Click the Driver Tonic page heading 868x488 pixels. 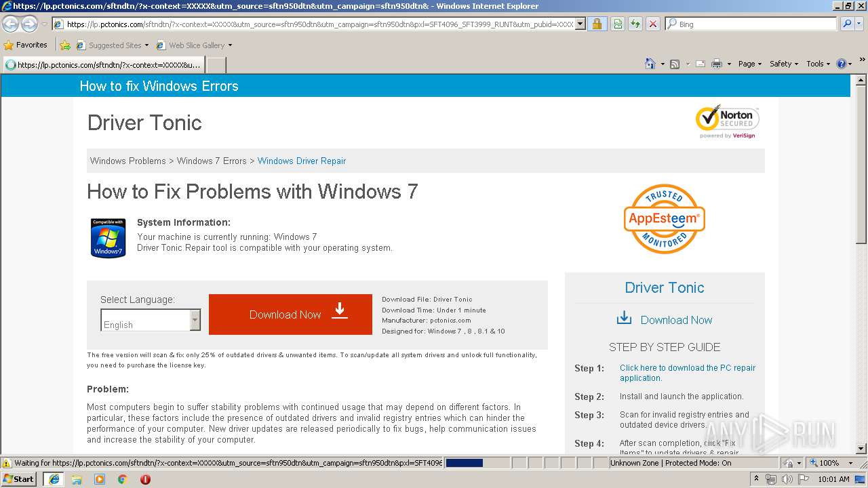(x=144, y=123)
